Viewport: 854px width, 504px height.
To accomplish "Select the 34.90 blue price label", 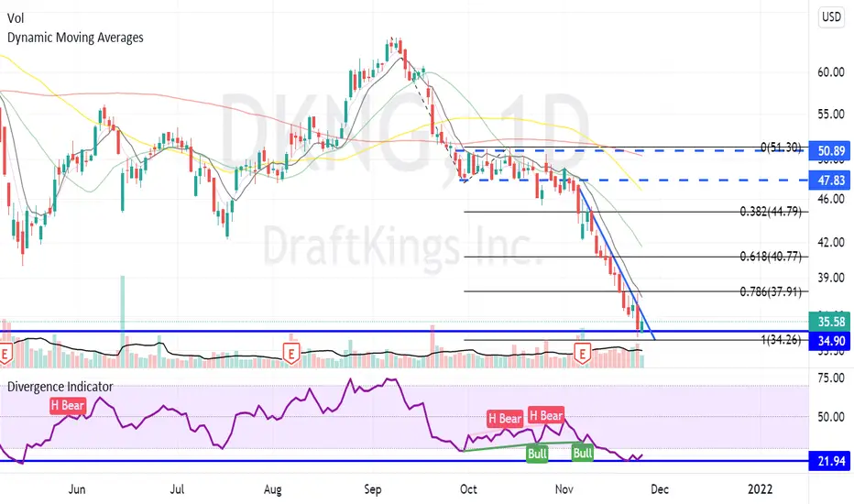I will (x=830, y=341).
